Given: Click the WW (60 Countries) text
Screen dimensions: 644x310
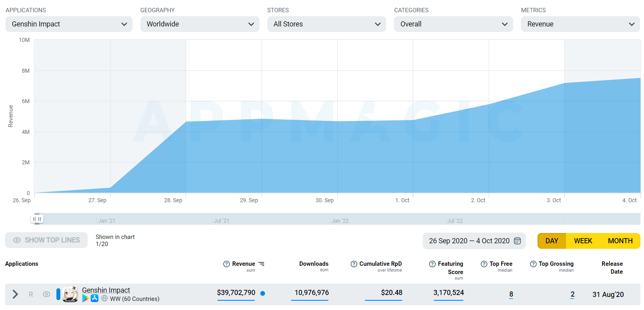Looking at the screenshot, I should tap(134, 299).
